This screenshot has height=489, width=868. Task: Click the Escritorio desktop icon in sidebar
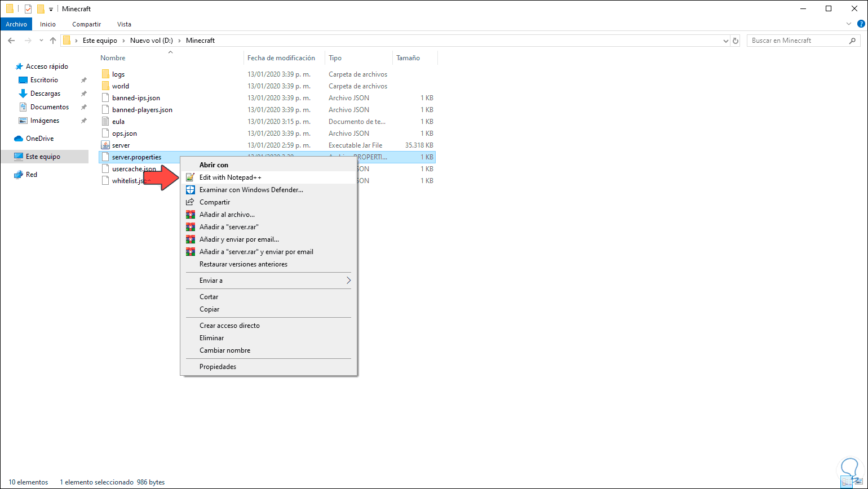coord(23,80)
